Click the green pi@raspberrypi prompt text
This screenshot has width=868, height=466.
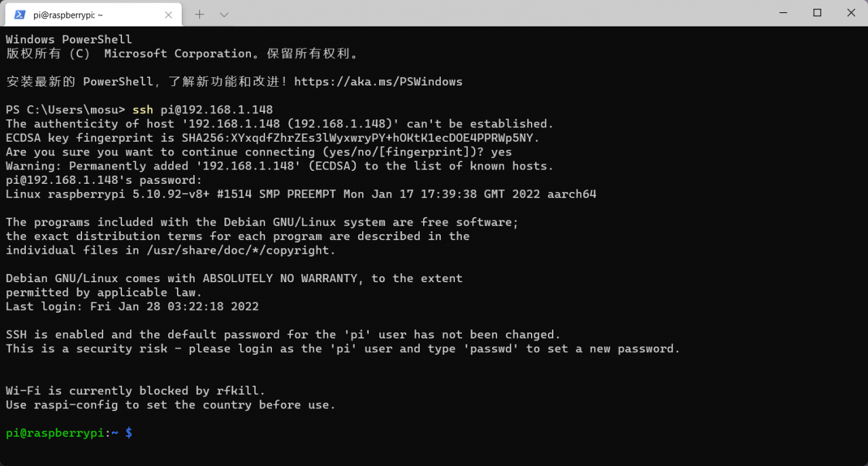click(56, 433)
